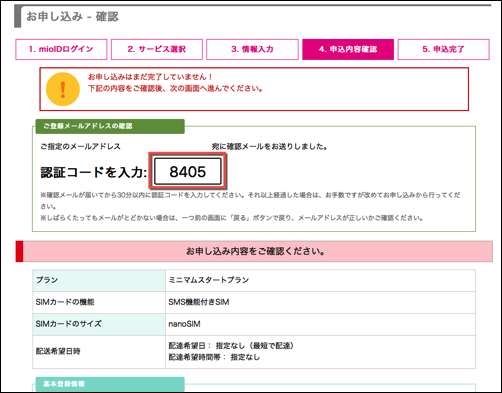Viewport: 502px width, 393px height.
Task: Click the nanoSIM value cell
Action: pyautogui.click(x=320, y=324)
